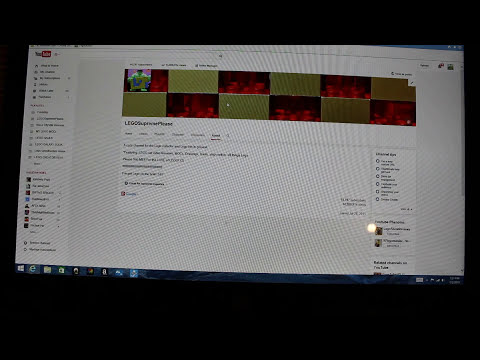Click the View as public link
480x360 pixels.
coord(402,74)
